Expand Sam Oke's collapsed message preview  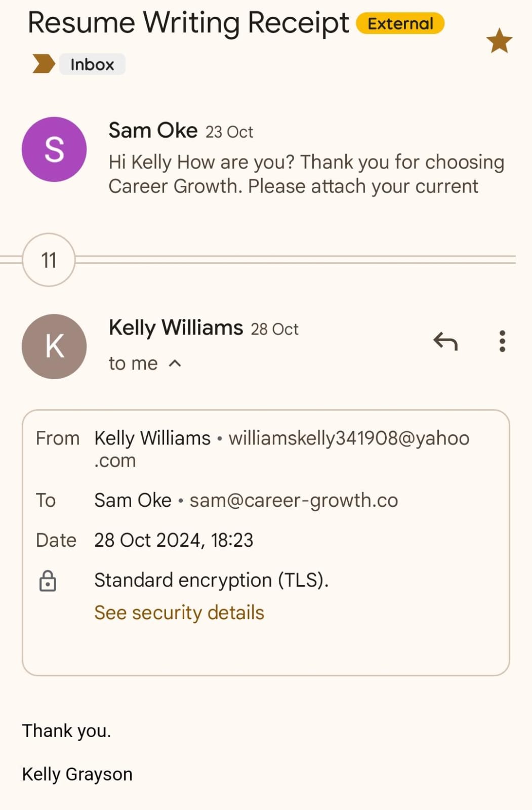pos(306,174)
